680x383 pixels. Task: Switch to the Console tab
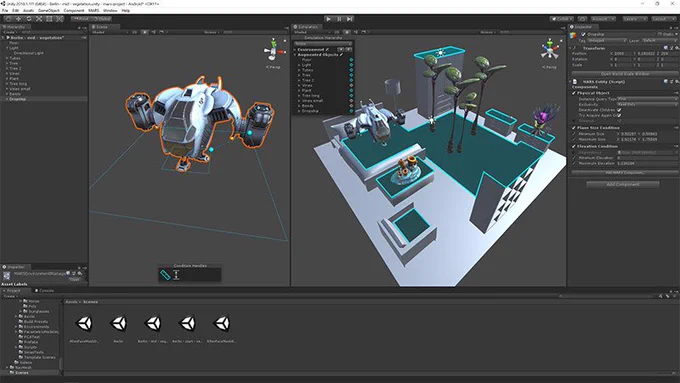tap(44, 291)
